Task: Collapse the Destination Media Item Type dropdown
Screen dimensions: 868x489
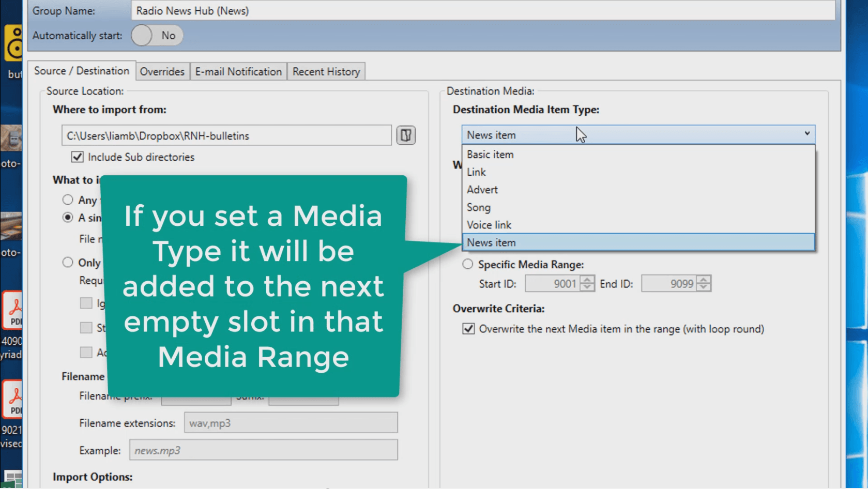Action: point(806,134)
